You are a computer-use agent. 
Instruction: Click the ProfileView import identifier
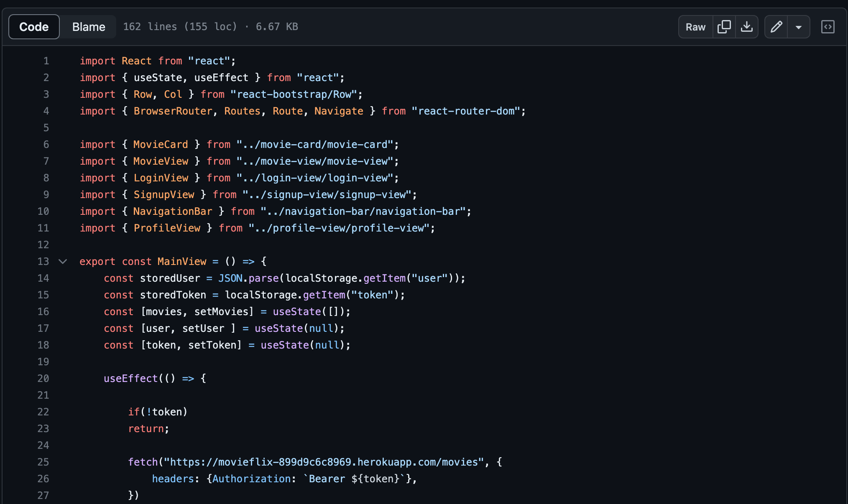coord(167,228)
